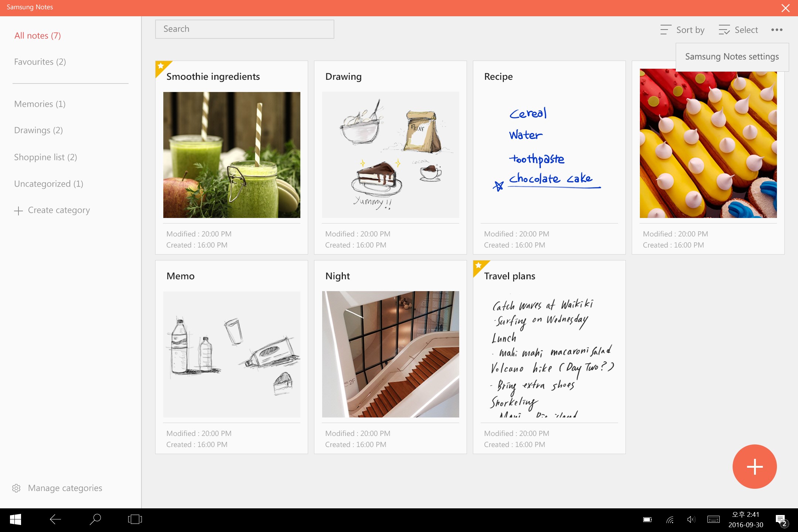Click the Windows Start icon
The width and height of the screenshot is (798, 532).
click(x=16, y=520)
